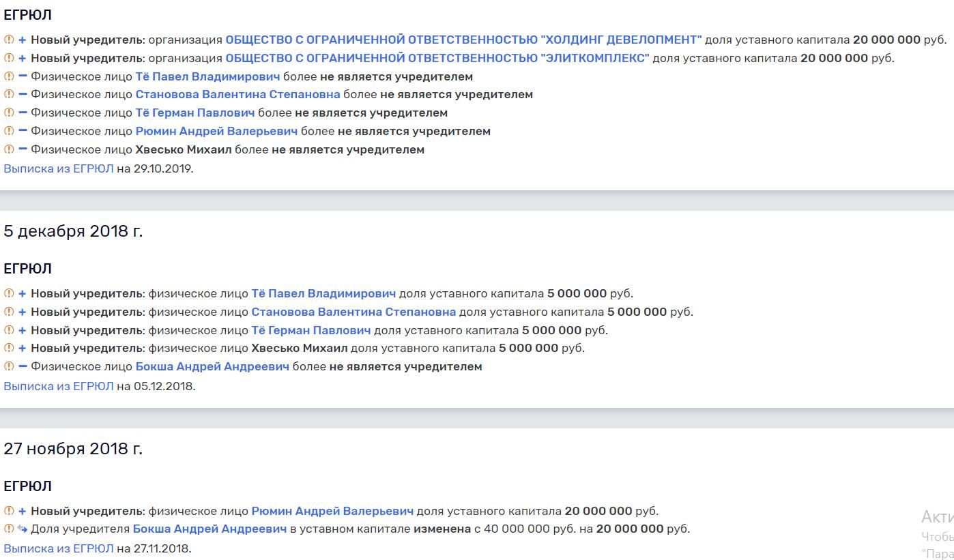
Task: Click info icon of new founder Рюмин 20 000 000 row
Action: coord(9,512)
